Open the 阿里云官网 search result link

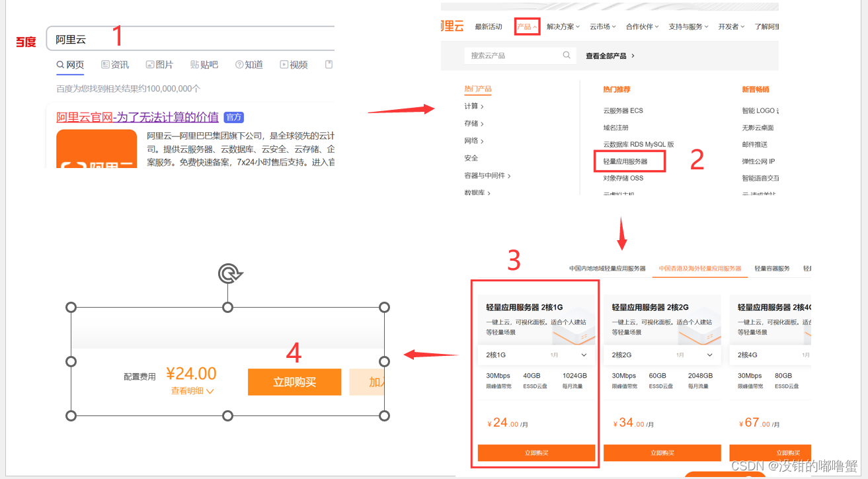point(138,117)
